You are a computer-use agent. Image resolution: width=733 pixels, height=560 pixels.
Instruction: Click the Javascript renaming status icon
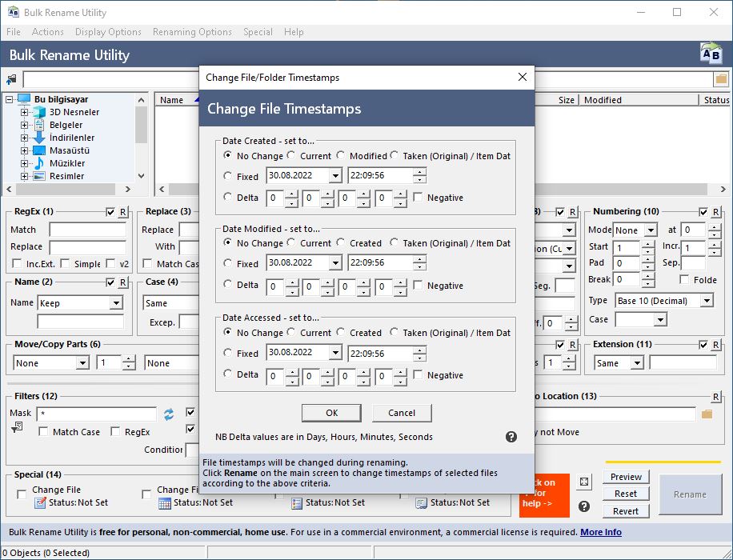(x=421, y=503)
